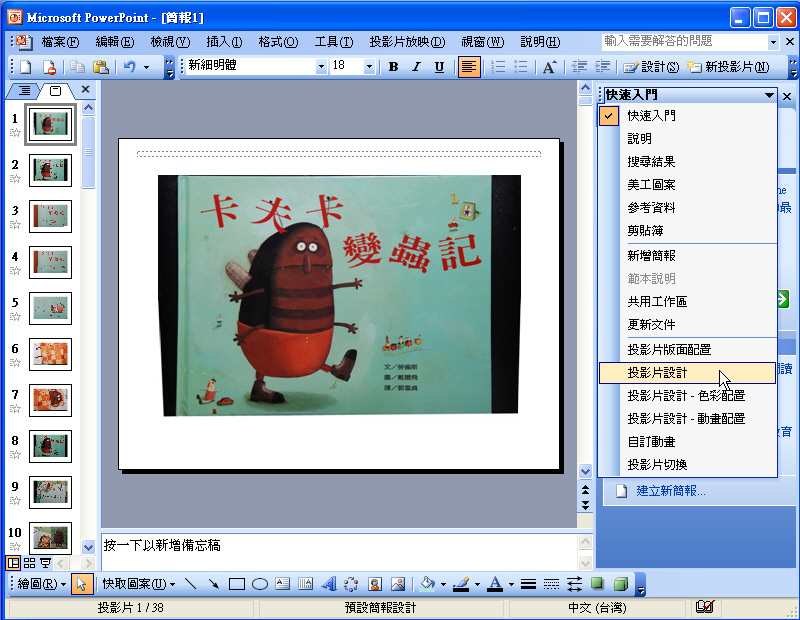Toggle the numbered list
Image resolution: width=800 pixels, height=620 pixels.
[x=497, y=67]
